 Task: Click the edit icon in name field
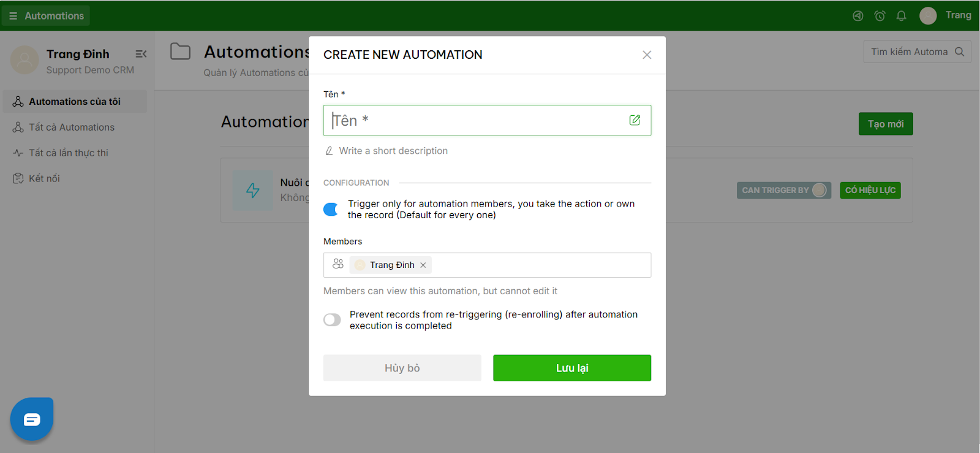click(x=635, y=120)
